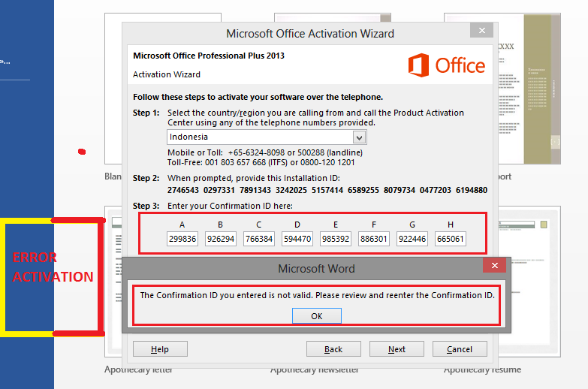Click Confirmation ID field C
This screenshot has width=588, height=389.
(x=259, y=239)
